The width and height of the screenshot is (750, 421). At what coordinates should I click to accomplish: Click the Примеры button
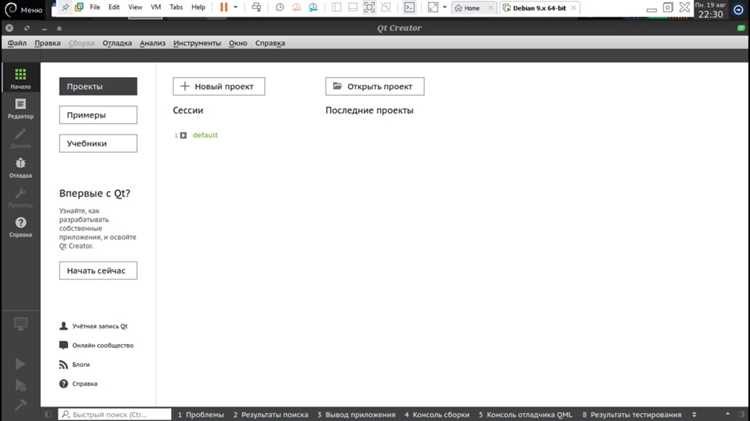pos(98,115)
